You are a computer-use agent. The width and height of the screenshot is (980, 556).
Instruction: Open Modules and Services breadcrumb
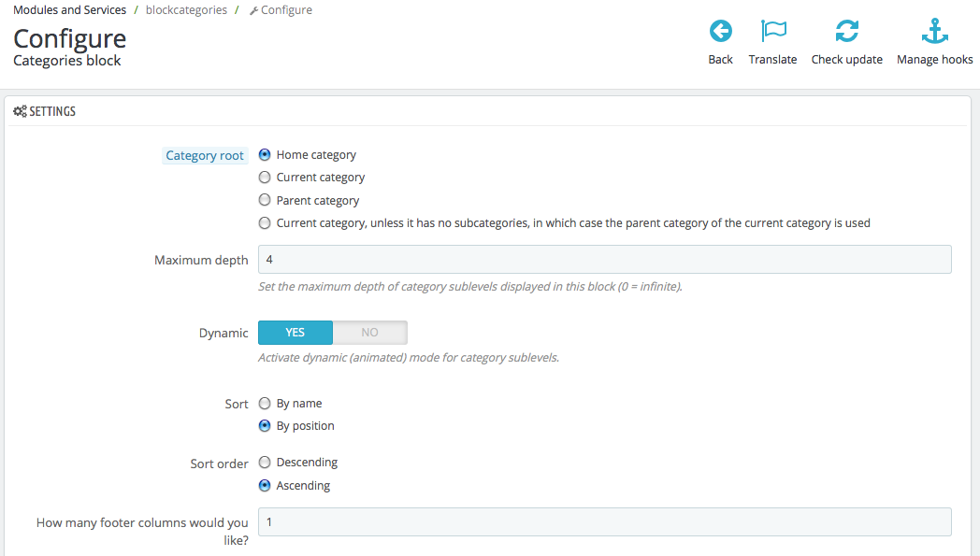pyautogui.click(x=69, y=10)
